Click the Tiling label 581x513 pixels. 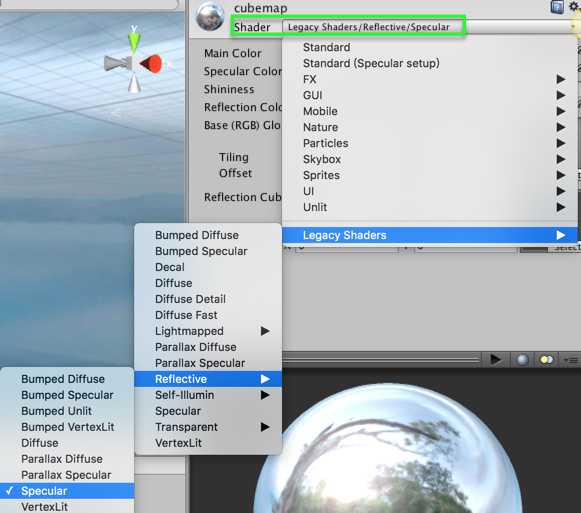click(233, 157)
